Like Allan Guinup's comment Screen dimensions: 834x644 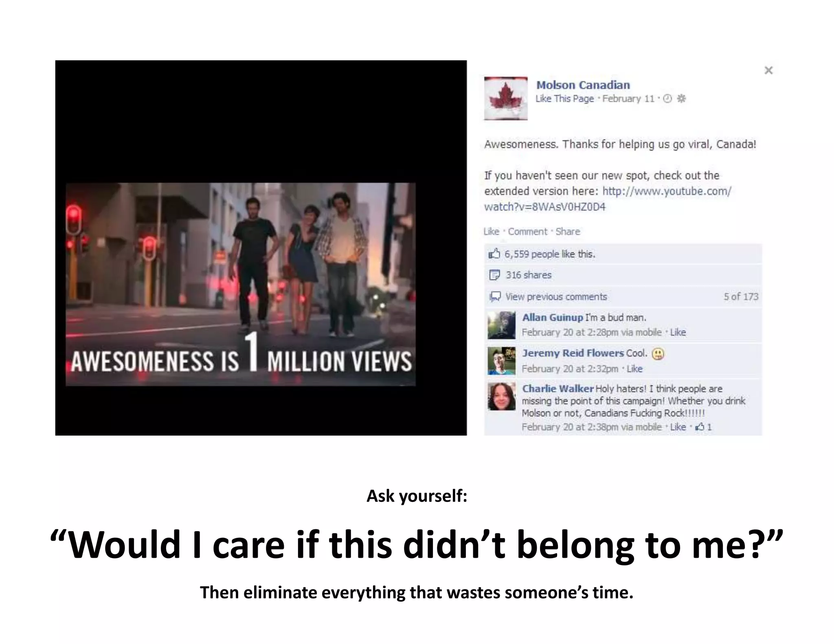(x=678, y=333)
